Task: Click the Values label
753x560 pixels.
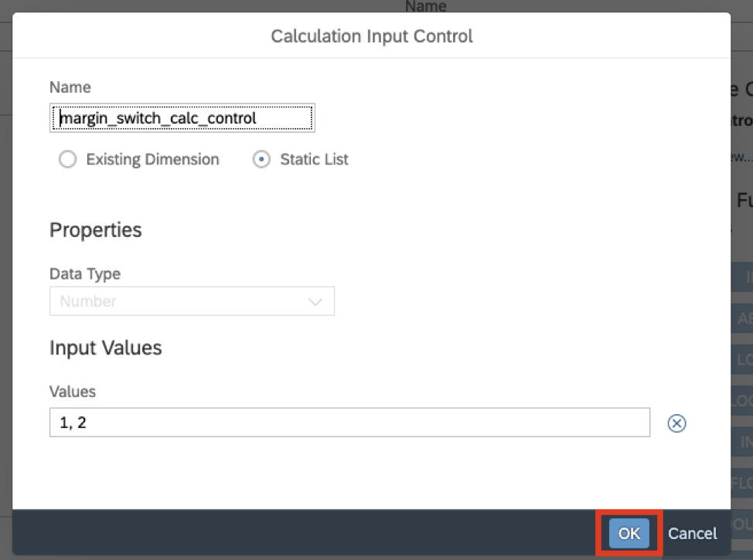Action: [73, 392]
